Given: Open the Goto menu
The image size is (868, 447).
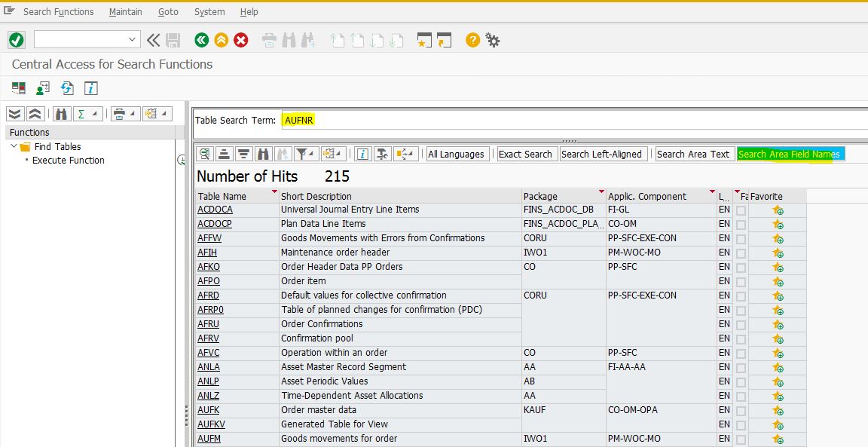Looking at the screenshot, I should [x=168, y=11].
